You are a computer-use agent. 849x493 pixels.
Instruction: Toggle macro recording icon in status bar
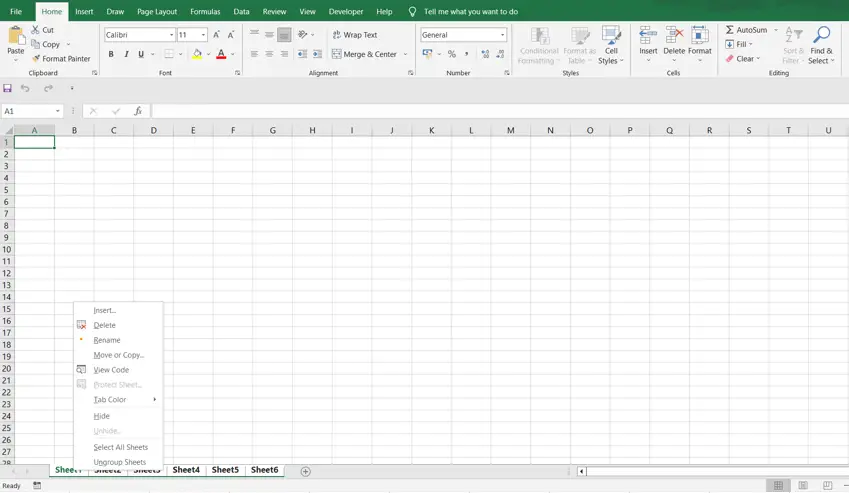37,485
